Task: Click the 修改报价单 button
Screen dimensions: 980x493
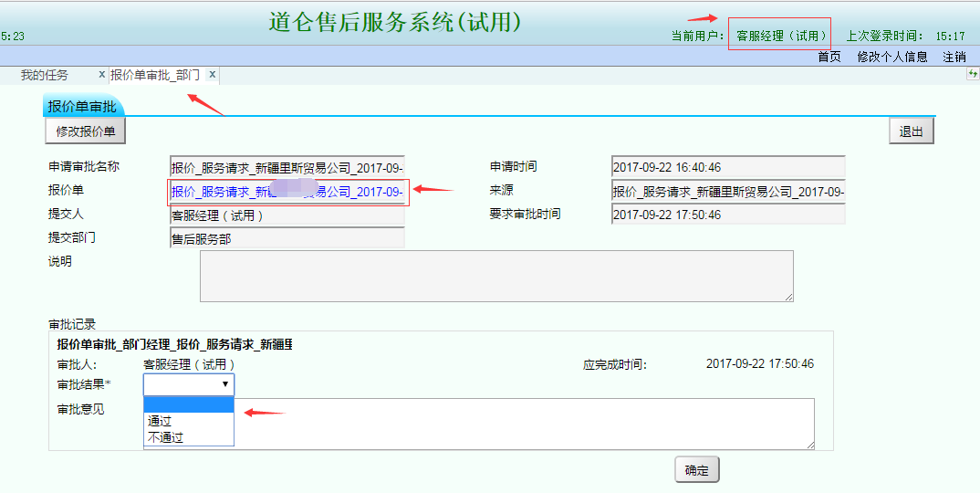Action: click(x=86, y=131)
